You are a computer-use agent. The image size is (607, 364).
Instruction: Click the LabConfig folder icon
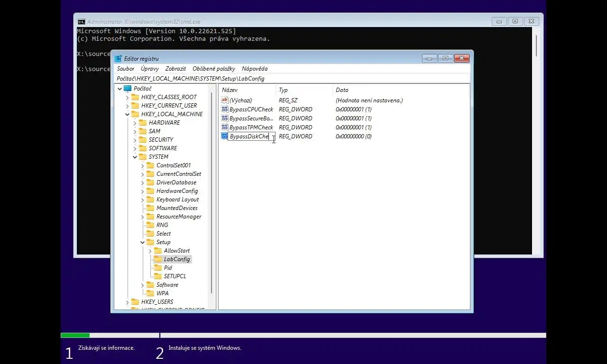tap(158, 259)
